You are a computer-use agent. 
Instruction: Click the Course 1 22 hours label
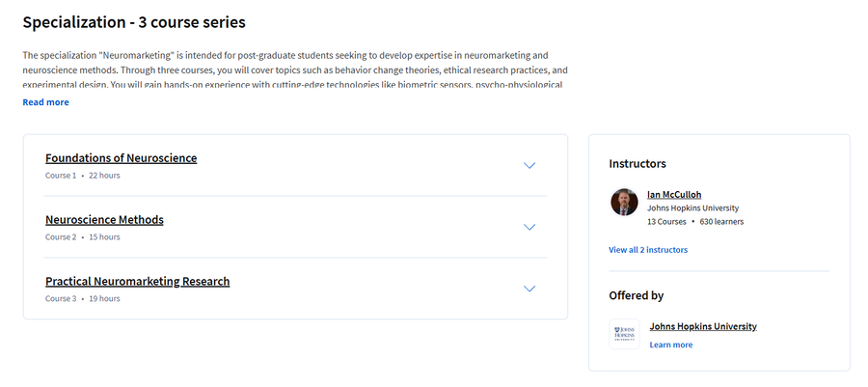click(x=83, y=176)
